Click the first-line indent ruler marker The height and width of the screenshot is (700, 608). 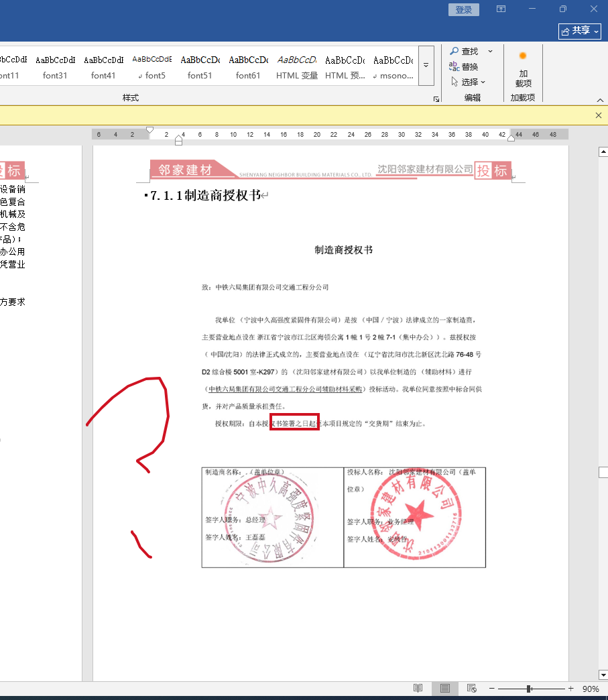[150, 130]
